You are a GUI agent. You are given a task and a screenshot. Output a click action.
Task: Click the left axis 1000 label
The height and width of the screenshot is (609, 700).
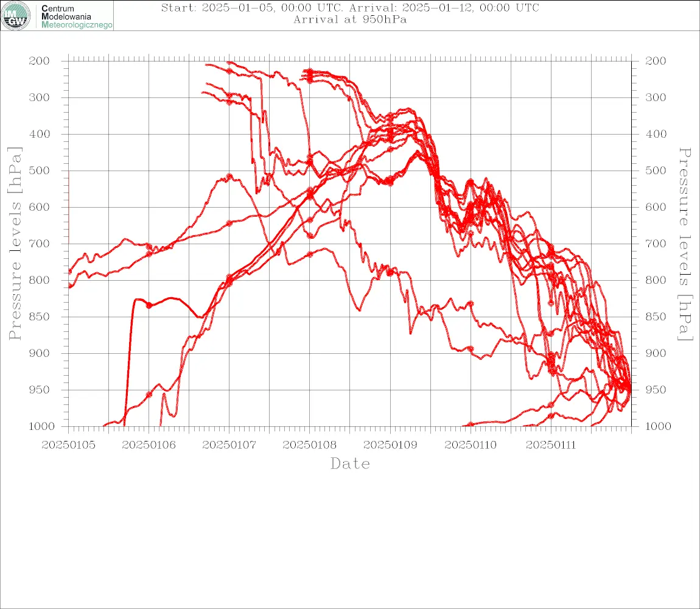tap(41, 427)
